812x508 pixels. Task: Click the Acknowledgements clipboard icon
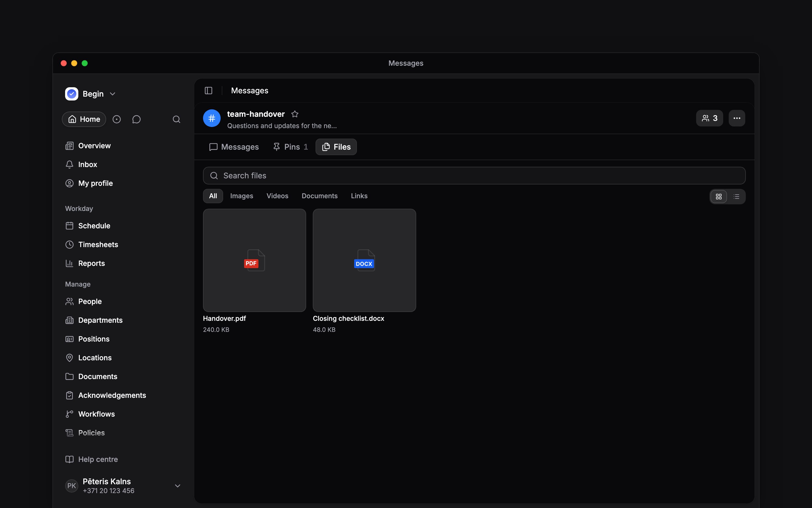pos(70,395)
